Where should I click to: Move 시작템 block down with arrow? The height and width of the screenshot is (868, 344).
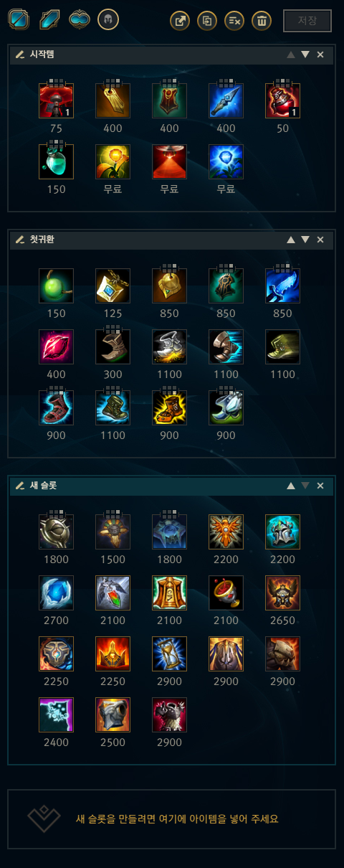305,55
